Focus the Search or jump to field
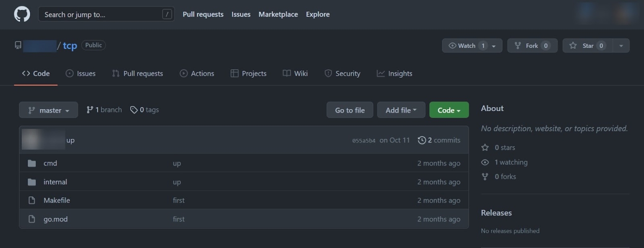644x248 pixels. 101,14
